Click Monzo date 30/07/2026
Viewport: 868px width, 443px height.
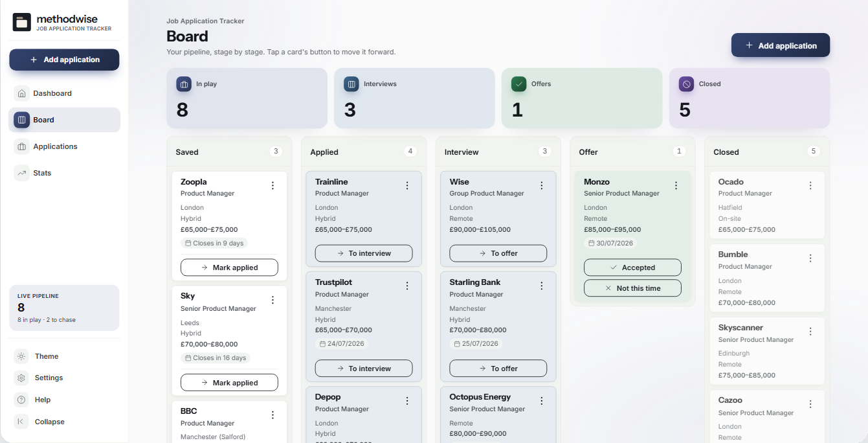coord(610,244)
